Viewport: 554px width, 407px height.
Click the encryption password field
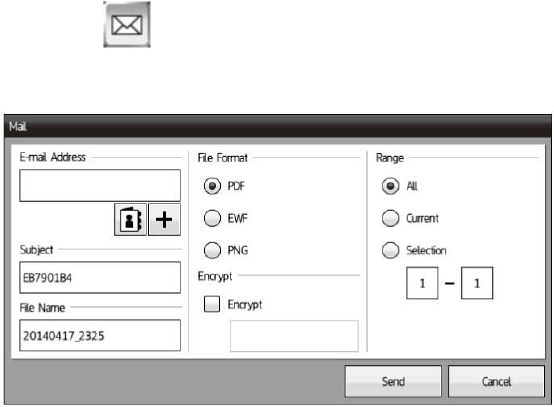(x=294, y=336)
